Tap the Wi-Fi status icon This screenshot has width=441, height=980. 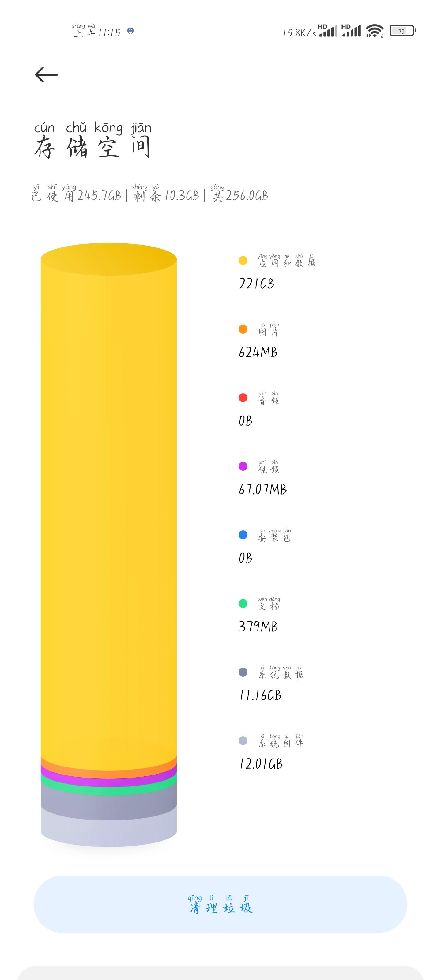[x=375, y=31]
